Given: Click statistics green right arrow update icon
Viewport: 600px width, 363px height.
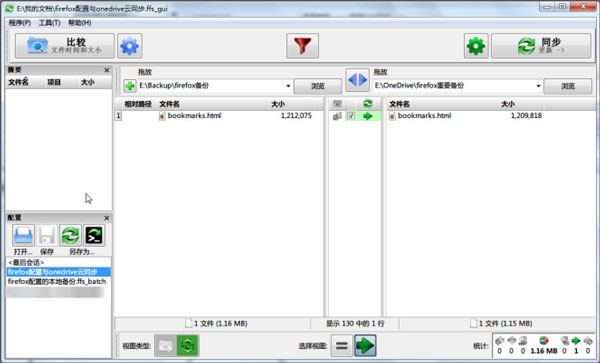Looking at the screenshot, I should (576, 340).
